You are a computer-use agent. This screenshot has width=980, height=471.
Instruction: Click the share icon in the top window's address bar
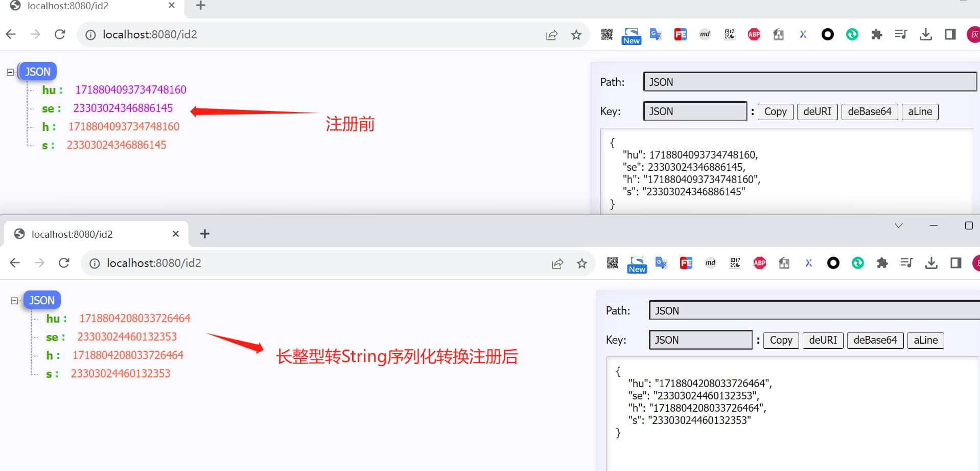pyautogui.click(x=551, y=35)
